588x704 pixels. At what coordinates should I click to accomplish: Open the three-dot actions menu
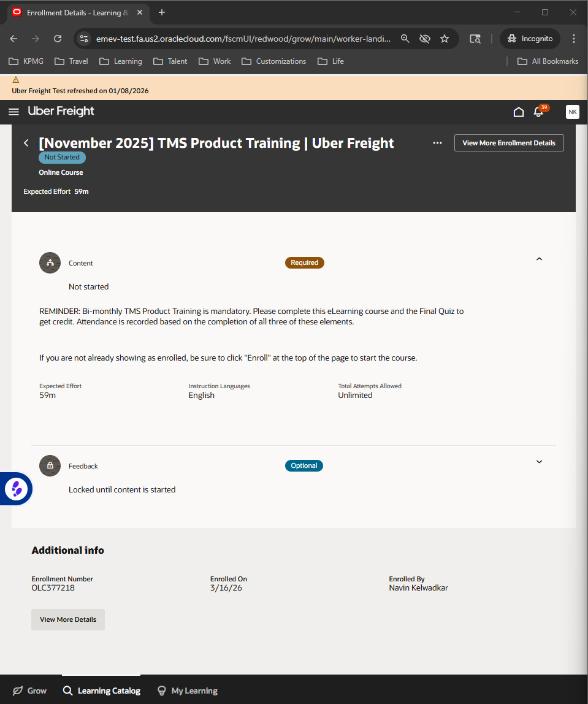pyautogui.click(x=437, y=143)
